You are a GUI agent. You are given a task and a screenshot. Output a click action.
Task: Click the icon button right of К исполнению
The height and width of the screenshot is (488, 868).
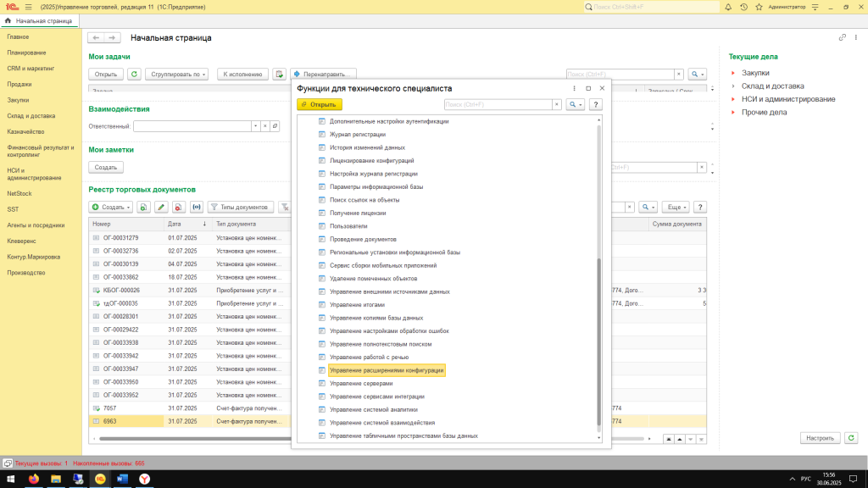coord(279,75)
